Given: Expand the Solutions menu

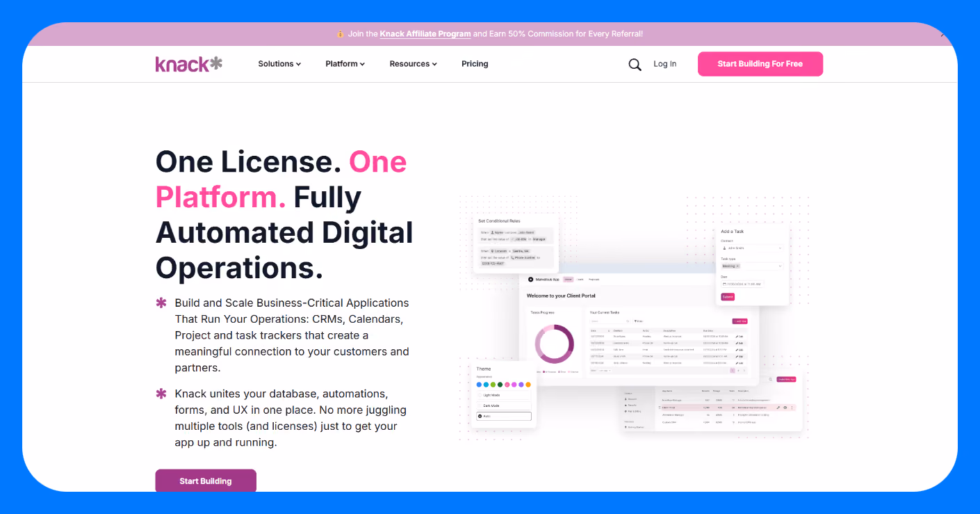Looking at the screenshot, I should (x=279, y=64).
